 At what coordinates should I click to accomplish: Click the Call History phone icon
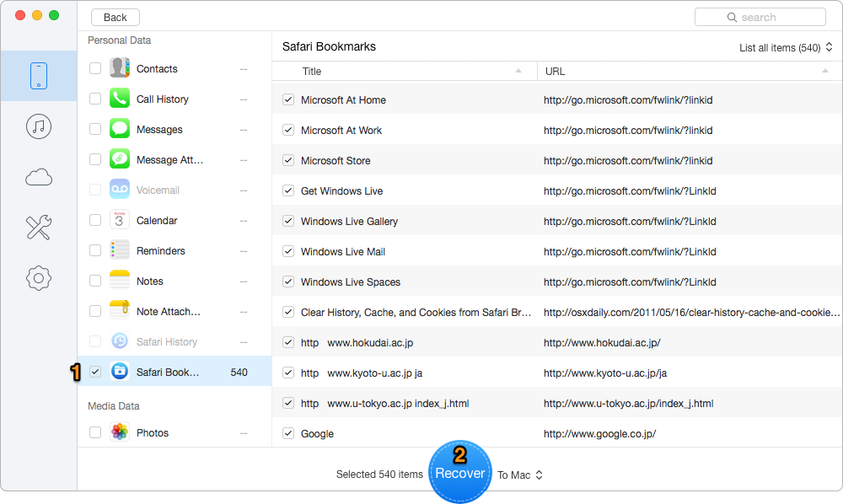pos(120,99)
